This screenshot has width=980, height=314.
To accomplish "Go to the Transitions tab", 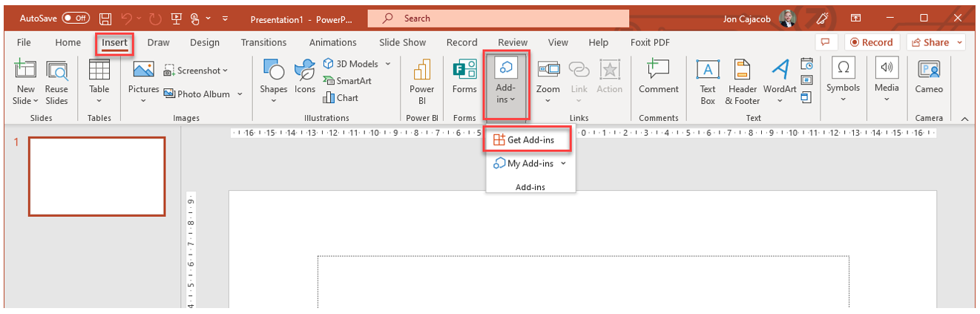I will (x=263, y=42).
